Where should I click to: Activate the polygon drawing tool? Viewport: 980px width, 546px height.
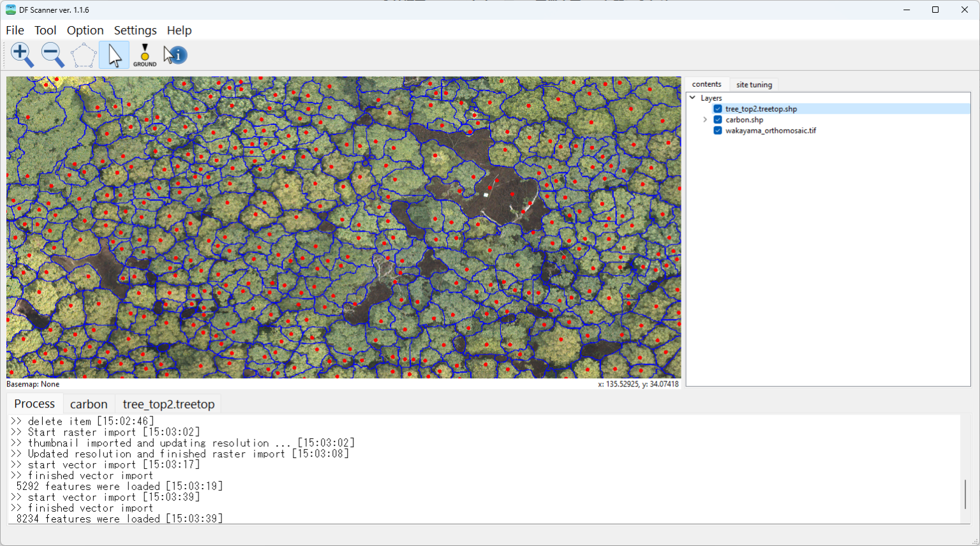(x=83, y=54)
